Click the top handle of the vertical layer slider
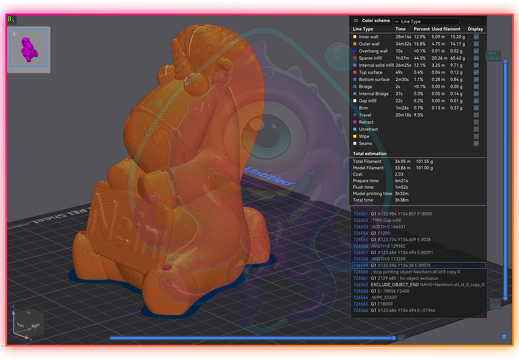 505,62
